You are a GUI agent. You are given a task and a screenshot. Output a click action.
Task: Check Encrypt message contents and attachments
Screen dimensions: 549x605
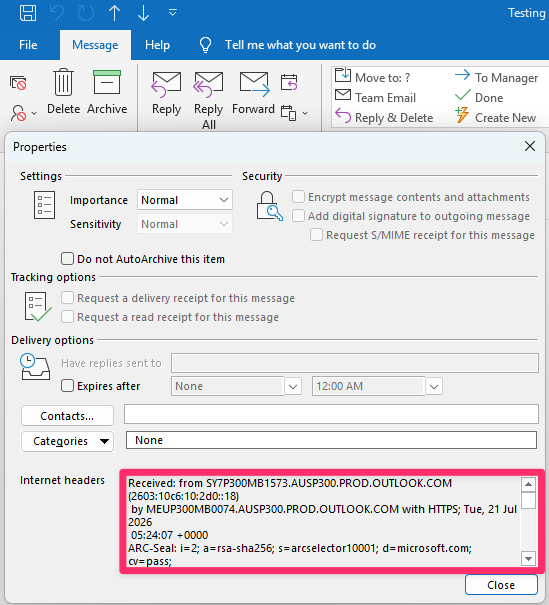298,197
